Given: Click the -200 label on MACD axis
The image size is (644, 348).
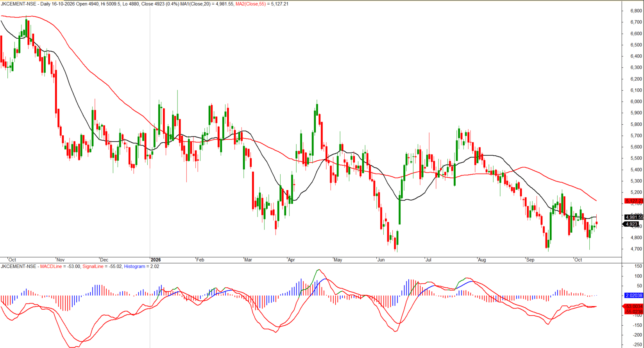Looking at the screenshot, I should [637, 335].
